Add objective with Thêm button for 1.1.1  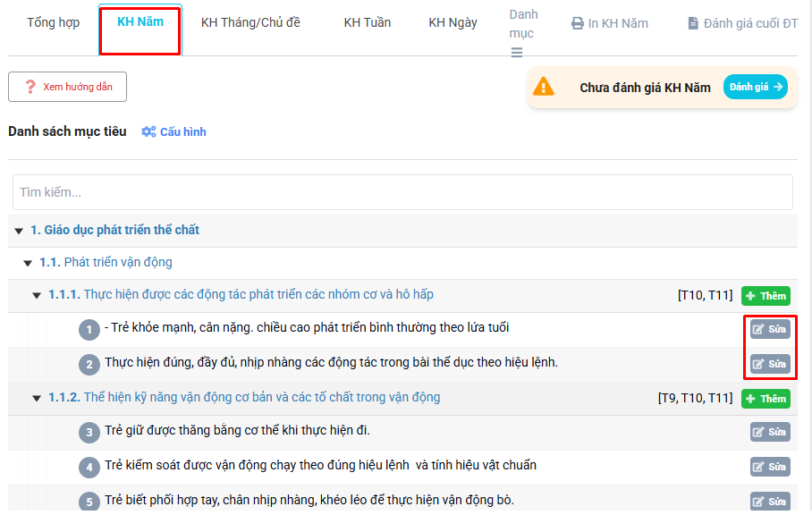[x=765, y=296]
